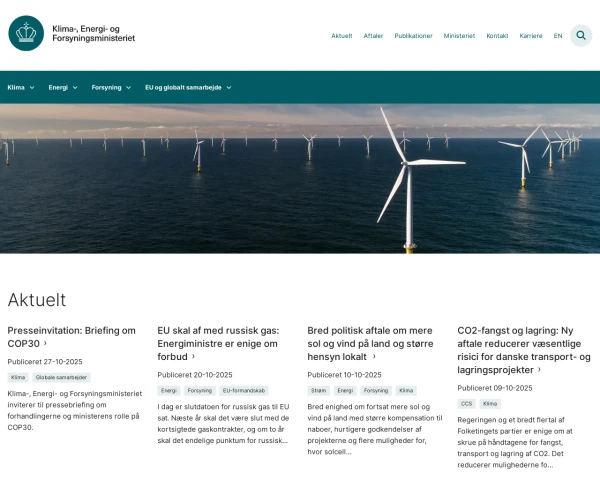
Task: Expand the Klima dropdown menu
Action: click(21, 87)
